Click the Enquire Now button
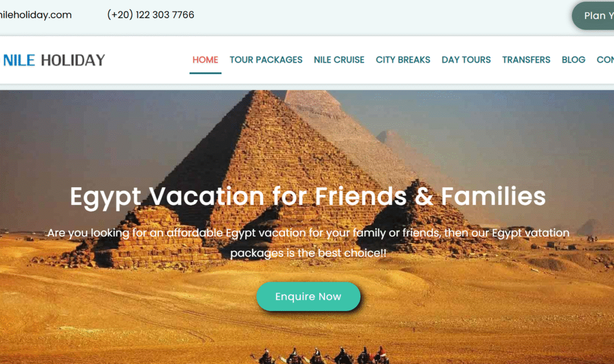Screen dimensions: 614x364 308,296
